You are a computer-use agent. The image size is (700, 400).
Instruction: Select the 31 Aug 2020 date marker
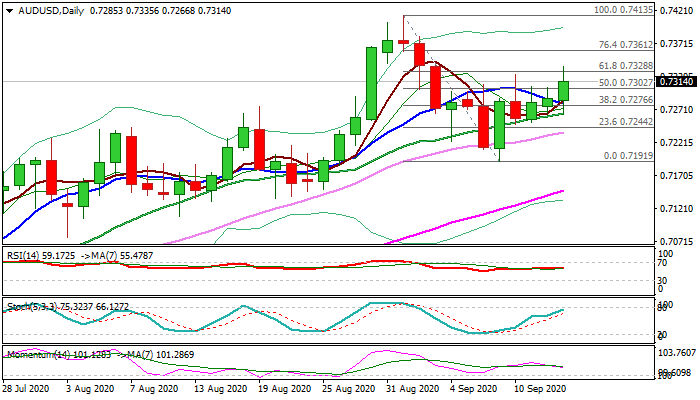[x=412, y=389]
